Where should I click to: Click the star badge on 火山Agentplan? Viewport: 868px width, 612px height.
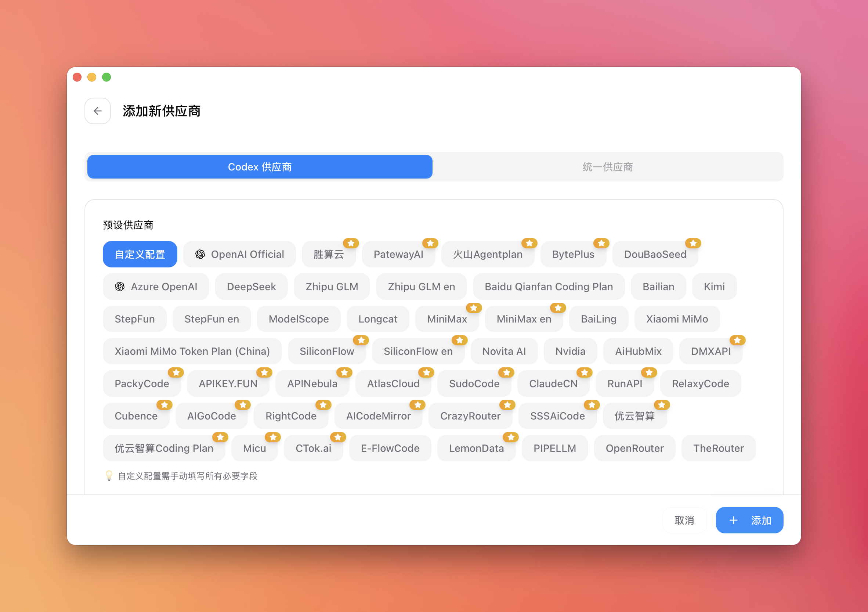pos(529,243)
